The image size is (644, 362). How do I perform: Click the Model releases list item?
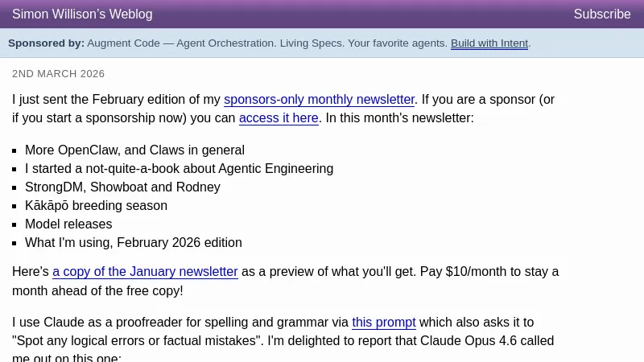68,224
